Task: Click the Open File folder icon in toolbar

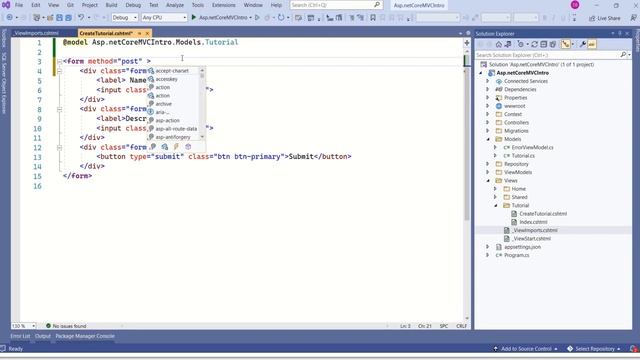Action: point(50,18)
